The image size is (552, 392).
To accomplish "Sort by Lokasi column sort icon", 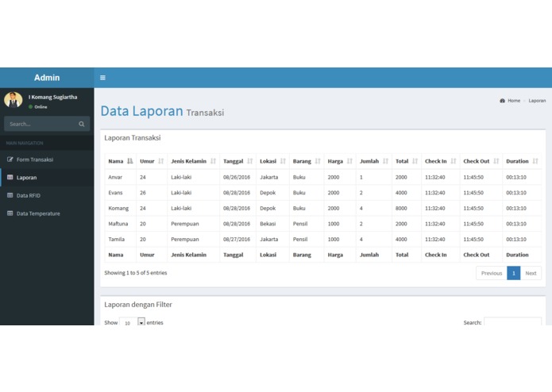I will (x=283, y=161).
